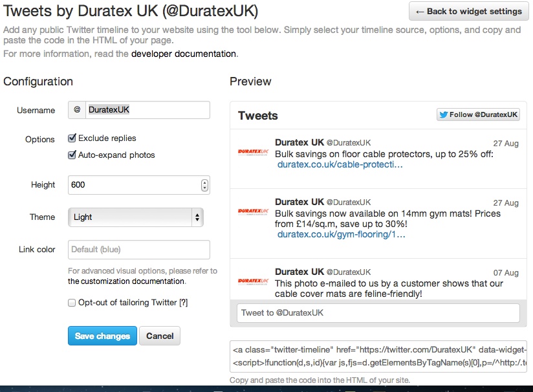Click the Cancel button
Screen dimensions: 533x392
pyautogui.click(x=160, y=336)
